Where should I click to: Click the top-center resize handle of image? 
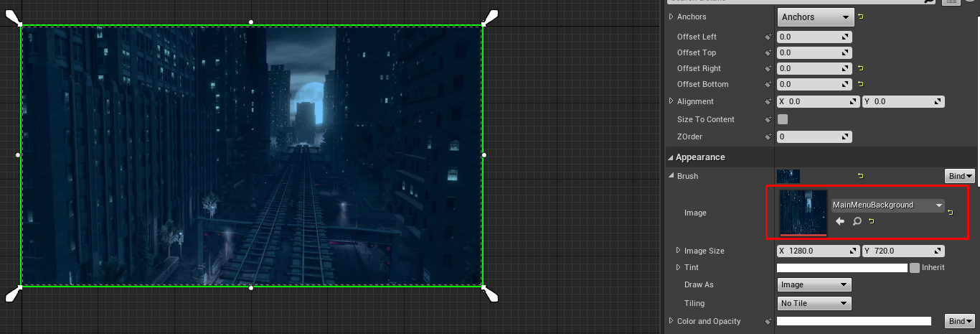pos(251,22)
